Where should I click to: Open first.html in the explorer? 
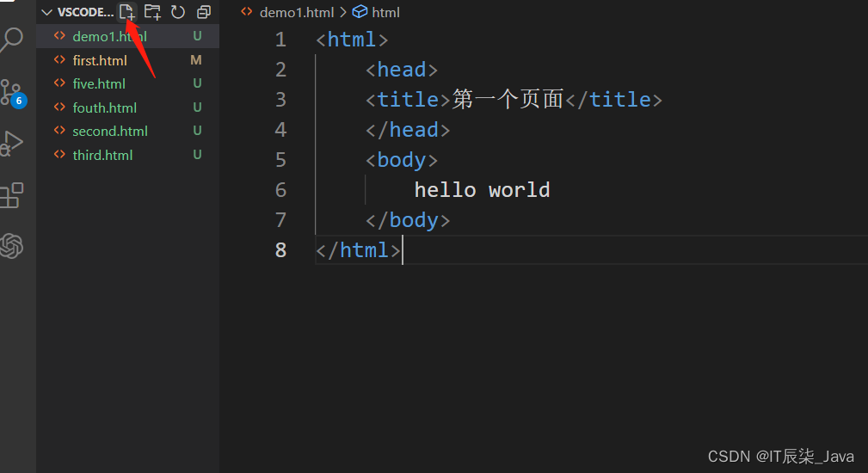point(128,60)
